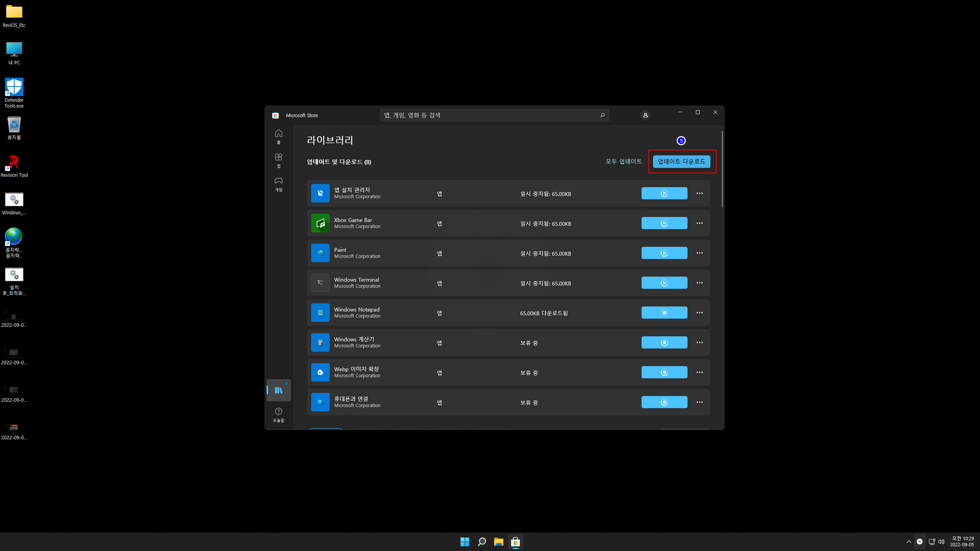Image resolution: width=980 pixels, height=551 pixels.
Task: Select the Revision Tool desktop shortcut
Action: (14, 166)
